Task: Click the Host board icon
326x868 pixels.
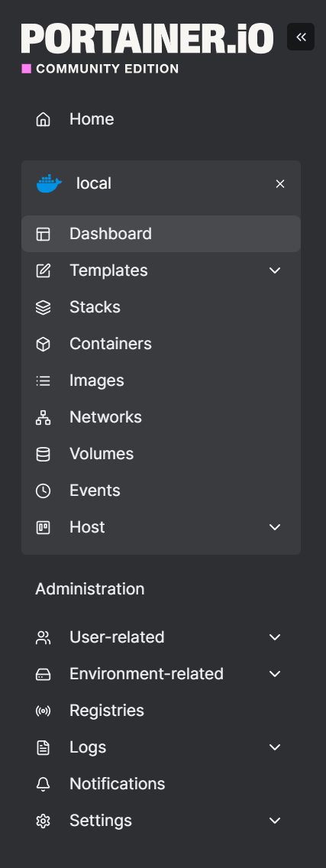Action: tap(44, 527)
